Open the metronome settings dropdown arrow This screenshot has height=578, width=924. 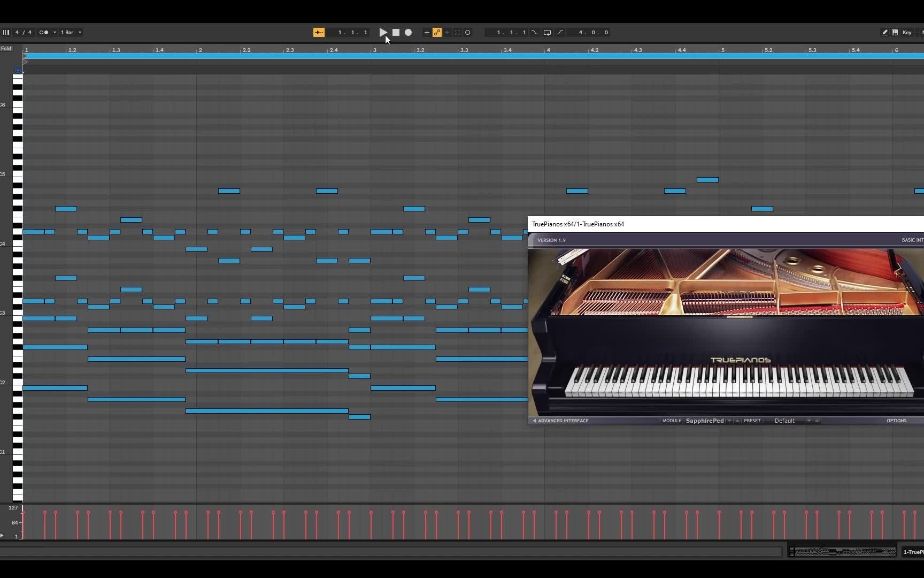[x=55, y=32]
